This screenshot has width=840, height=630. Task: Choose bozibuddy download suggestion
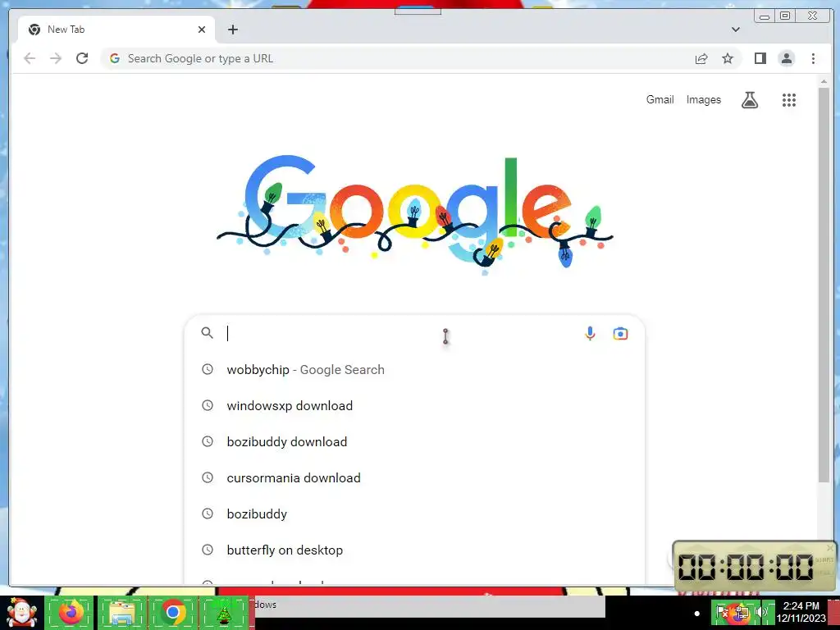pyautogui.click(x=414, y=441)
